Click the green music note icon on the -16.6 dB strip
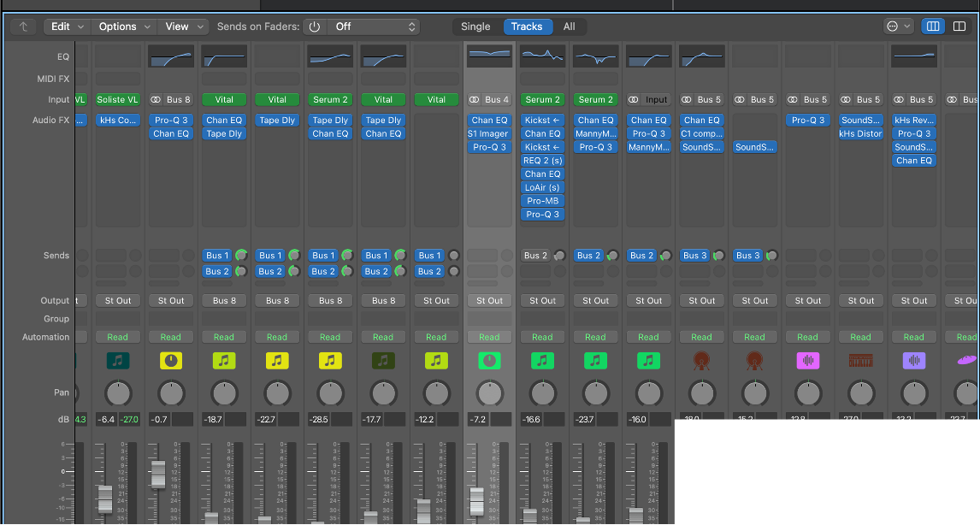Screen dimensions: 980x525 [x=542, y=361]
